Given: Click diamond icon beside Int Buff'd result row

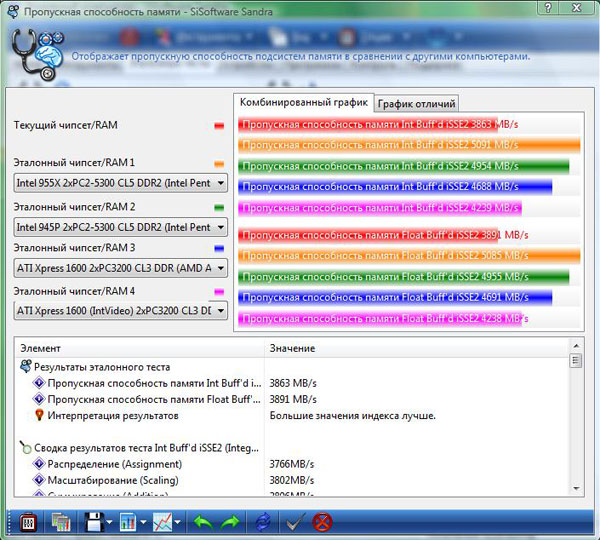Looking at the screenshot, I should tap(39, 383).
